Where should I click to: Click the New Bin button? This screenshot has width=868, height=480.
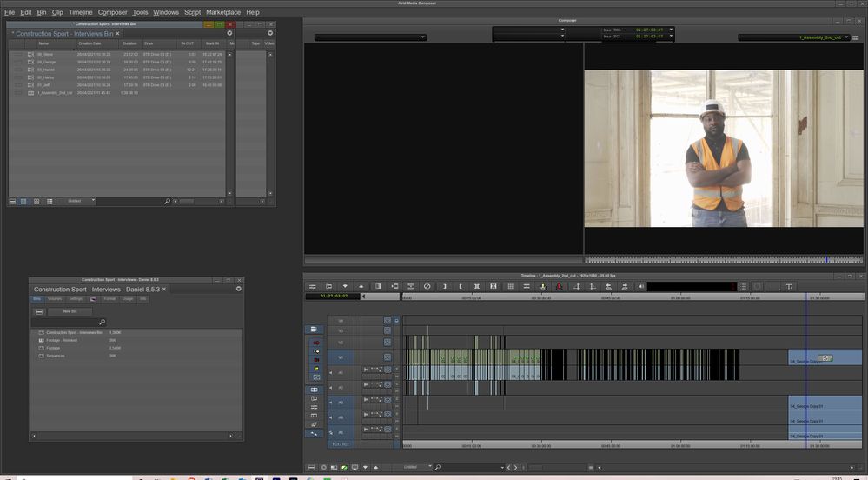point(70,310)
